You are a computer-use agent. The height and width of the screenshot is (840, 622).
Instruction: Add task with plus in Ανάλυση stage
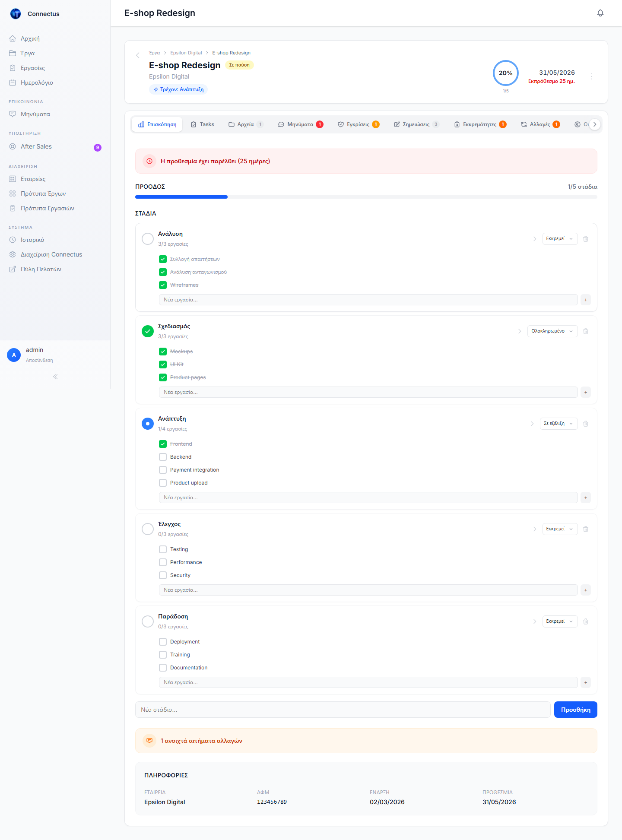(586, 300)
